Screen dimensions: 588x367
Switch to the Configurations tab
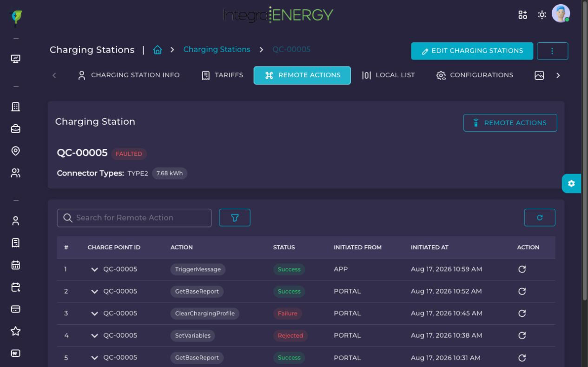click(x=475, y=75)
